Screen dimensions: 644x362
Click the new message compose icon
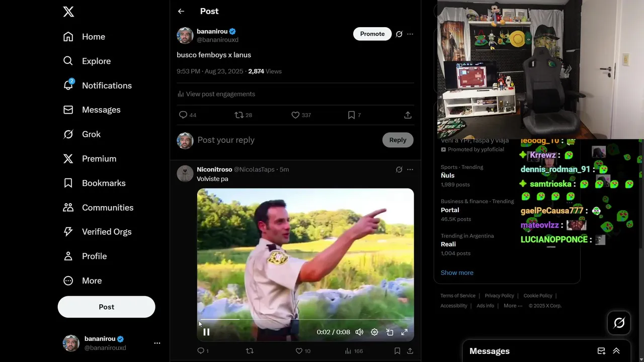pyautogui.click(x=601, y=351)
